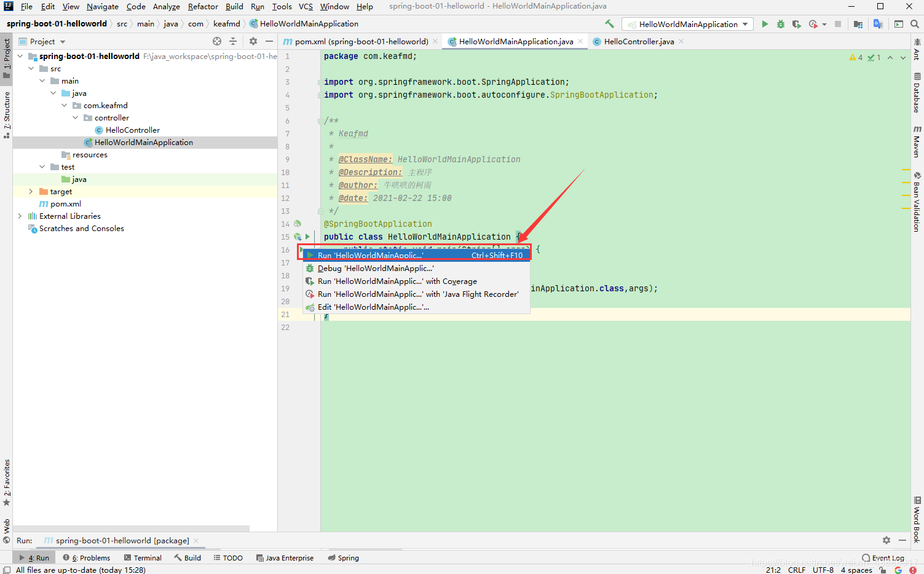Screen dimensions: 924x574
Task: Toggle the Maven tool window
Action: [917, 141]
